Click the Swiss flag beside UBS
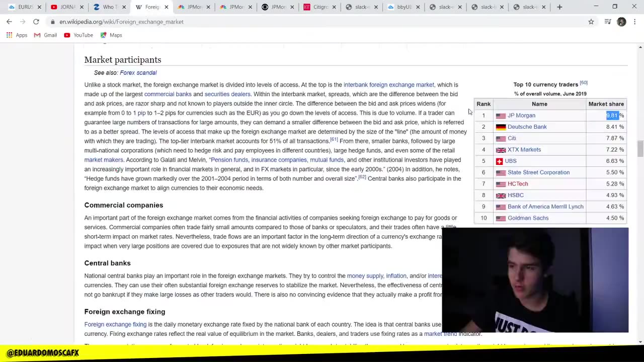This screenshot has width=644, height=362. 499,161
